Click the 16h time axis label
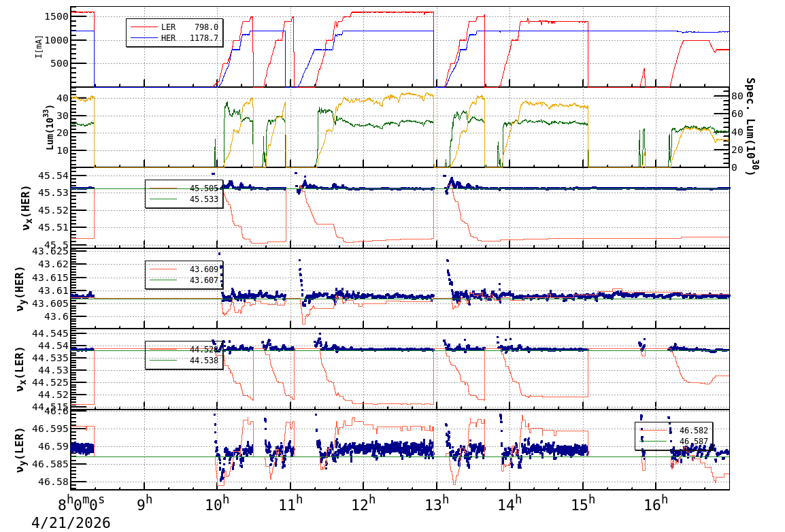 (x=656, y=503)
